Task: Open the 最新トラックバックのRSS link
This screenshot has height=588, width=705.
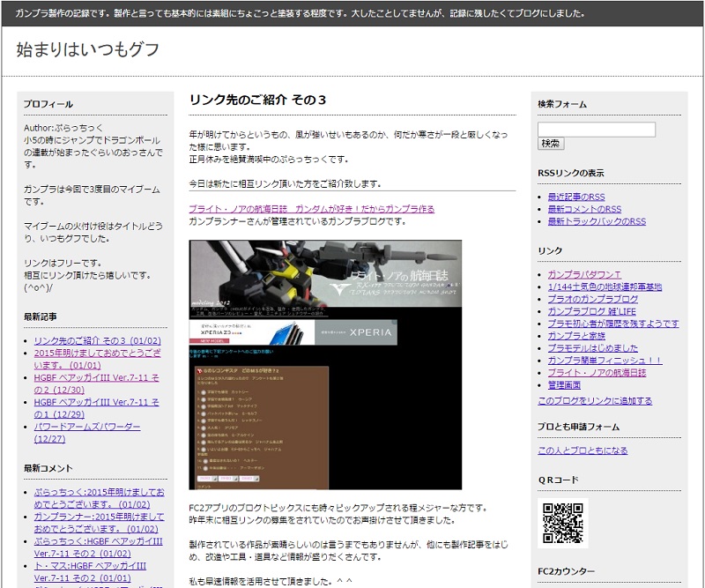Action: (x=597, y=221)
